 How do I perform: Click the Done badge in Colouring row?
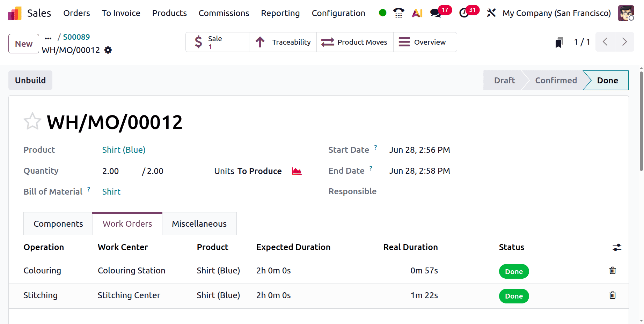pos(514,272)
